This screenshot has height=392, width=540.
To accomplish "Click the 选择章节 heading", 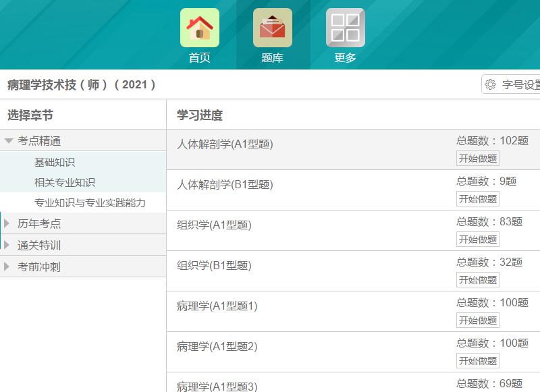I will click(30, 115).
